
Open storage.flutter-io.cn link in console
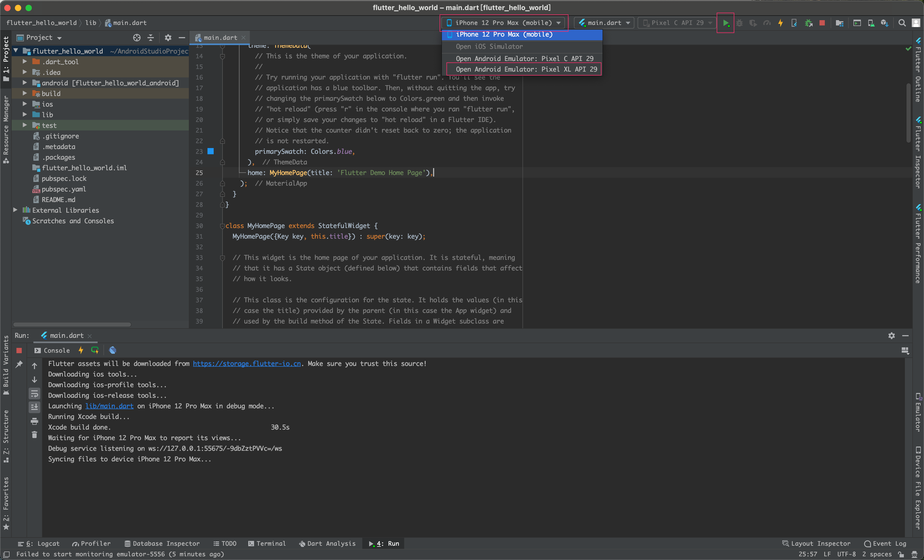coord(246,364)
